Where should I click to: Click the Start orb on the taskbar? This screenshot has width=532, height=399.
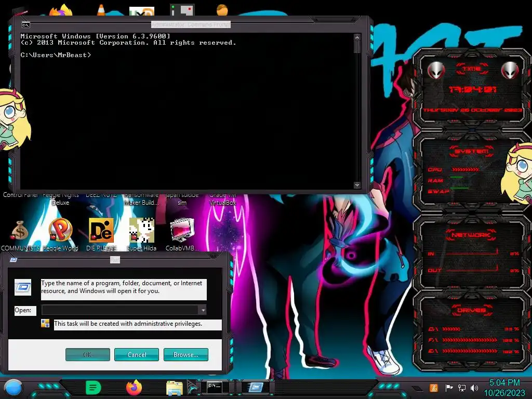[x=14, y=388]
